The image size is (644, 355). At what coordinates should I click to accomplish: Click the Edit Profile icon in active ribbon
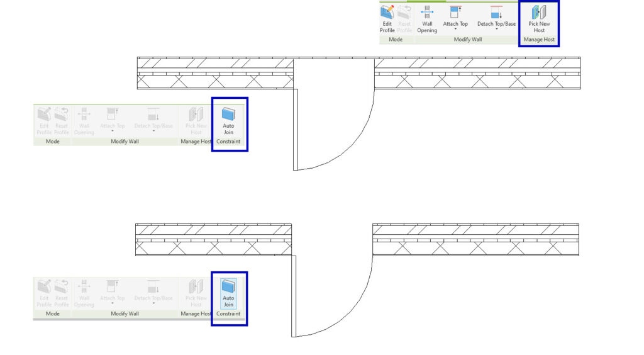click(x=387, y=13)
